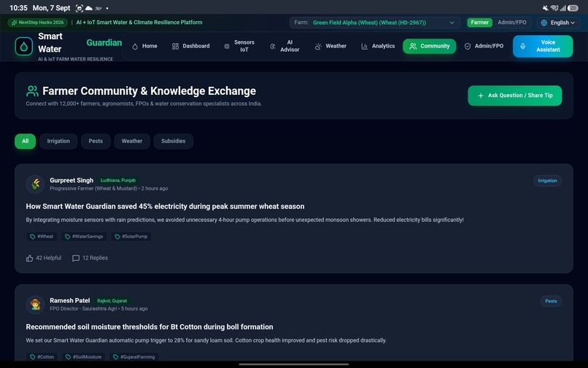Click the plus icon in Ask Question button

480,96
